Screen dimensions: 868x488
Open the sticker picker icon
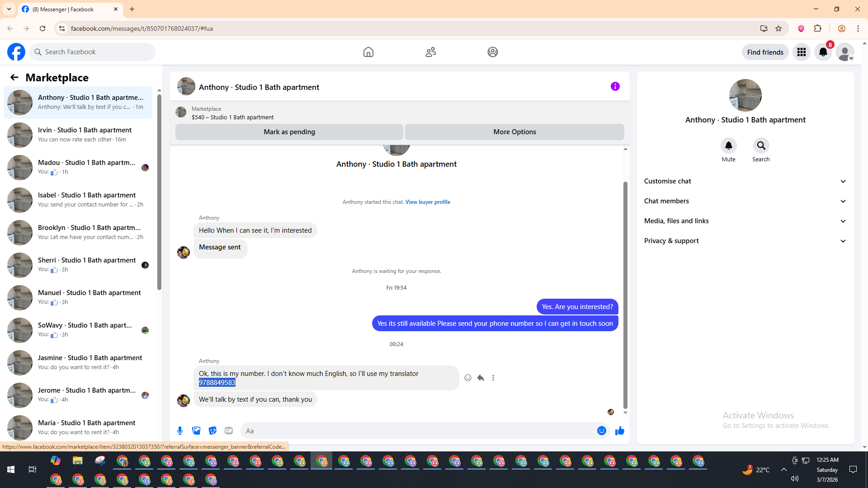pyautogui.click(x=212, y=431)
